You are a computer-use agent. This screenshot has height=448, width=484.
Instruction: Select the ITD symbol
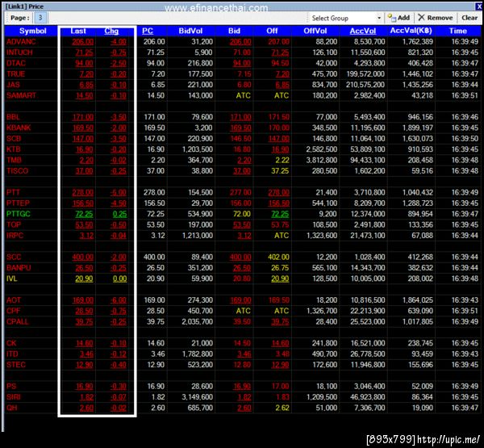point(12,354)
